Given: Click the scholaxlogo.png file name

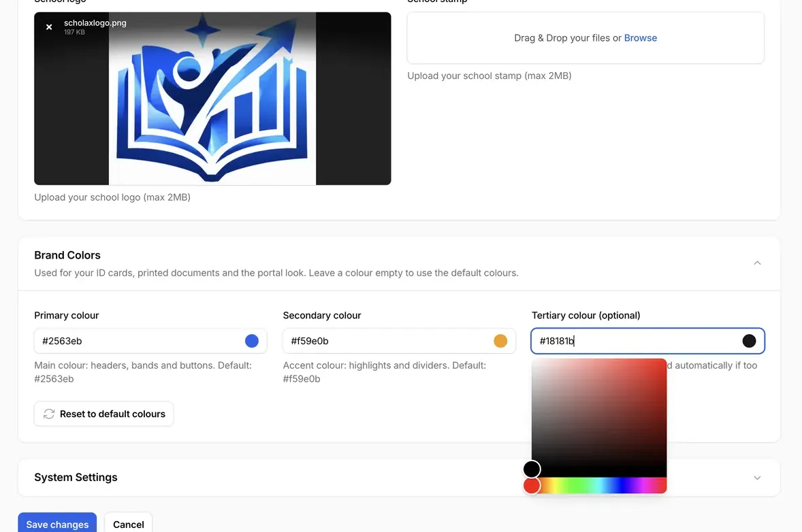Looking at the screenshot, I should click(95, 23).
